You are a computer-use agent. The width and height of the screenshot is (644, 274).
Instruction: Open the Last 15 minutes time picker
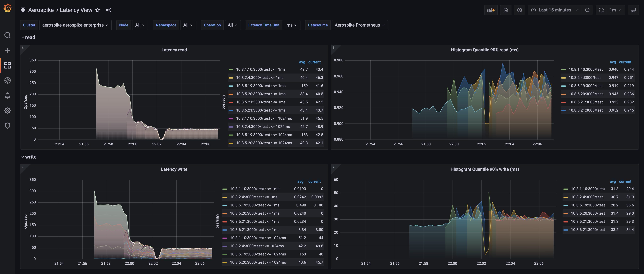pos(555,10)
